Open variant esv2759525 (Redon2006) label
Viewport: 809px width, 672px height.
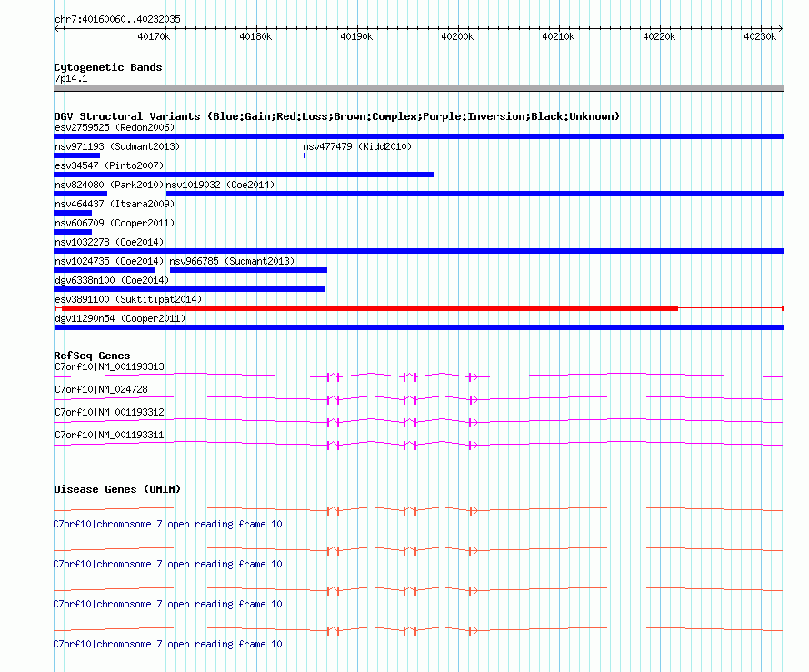click(x=115, y=127)
